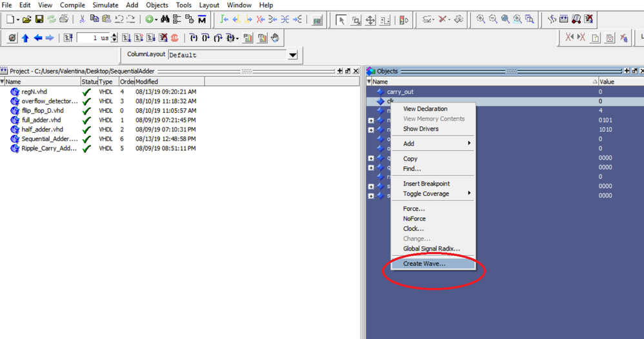
Task: Click Objects panel Name header triangle
Action: [x=369, y=82]
